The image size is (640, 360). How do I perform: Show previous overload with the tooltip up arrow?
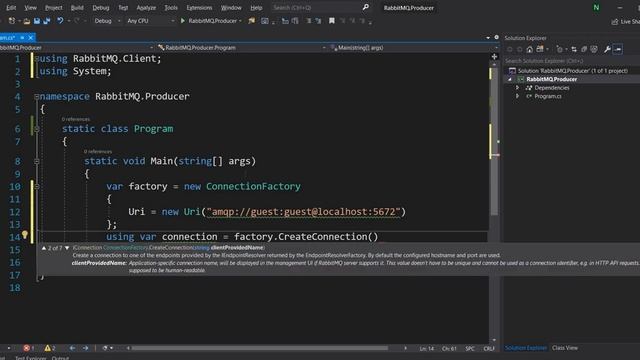[x=44, y=248]
